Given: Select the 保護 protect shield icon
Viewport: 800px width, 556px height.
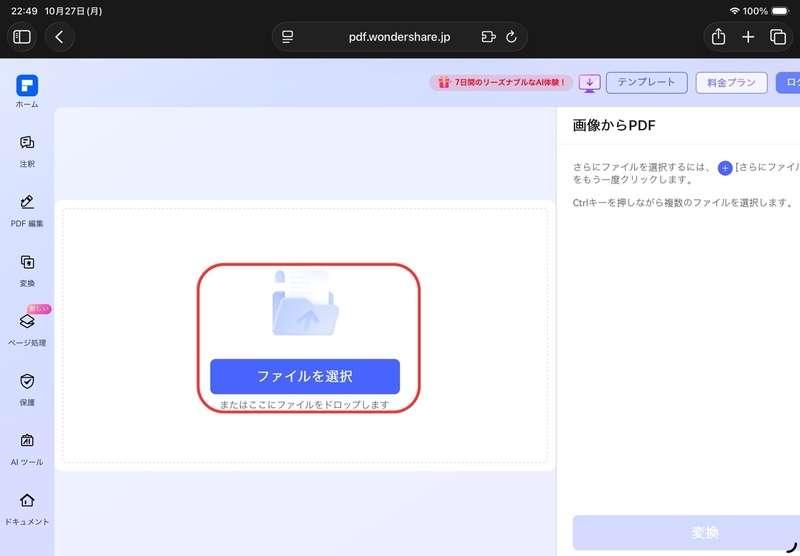Looking at the screenshot, I should point(27,381).
